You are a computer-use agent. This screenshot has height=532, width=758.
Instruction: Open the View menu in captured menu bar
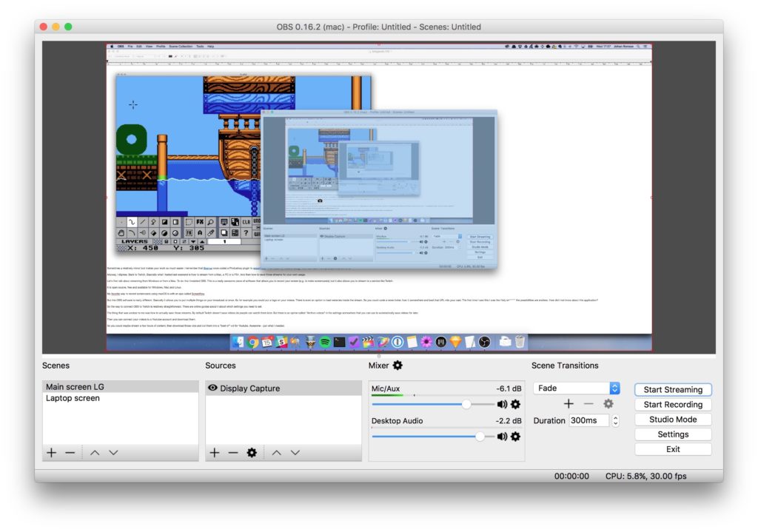point(149,47)
